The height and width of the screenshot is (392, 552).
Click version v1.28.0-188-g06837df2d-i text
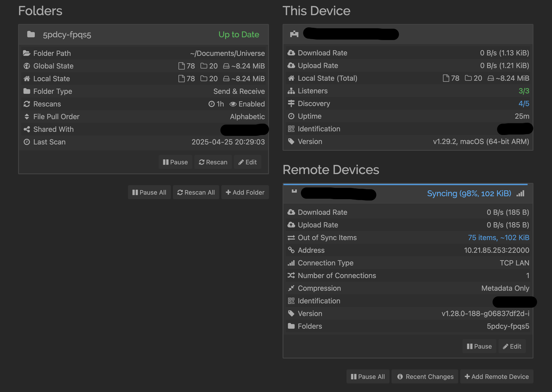point(485,314)
